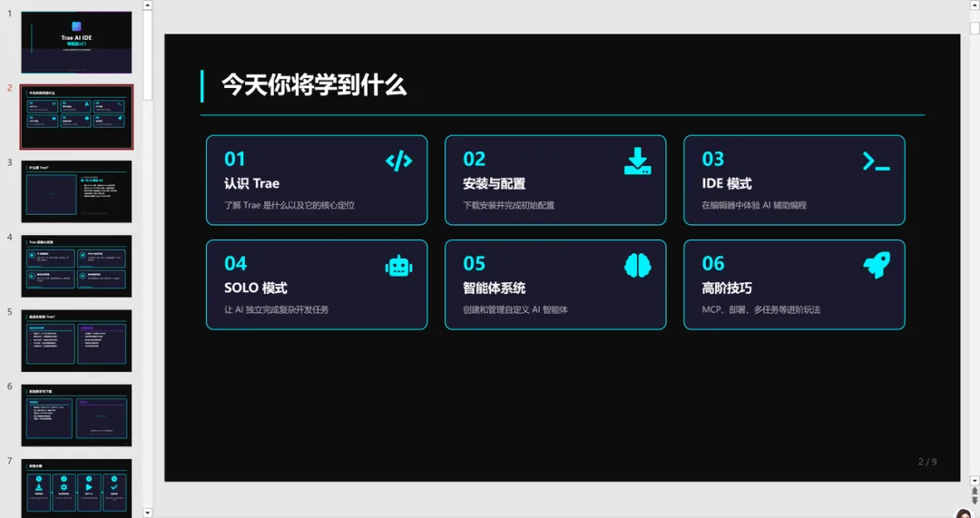This screenshot has width=980, height=518.
Task: Click the slide title 今天你将学到什么
Action: pyautogui.click(x=314, y=84)
